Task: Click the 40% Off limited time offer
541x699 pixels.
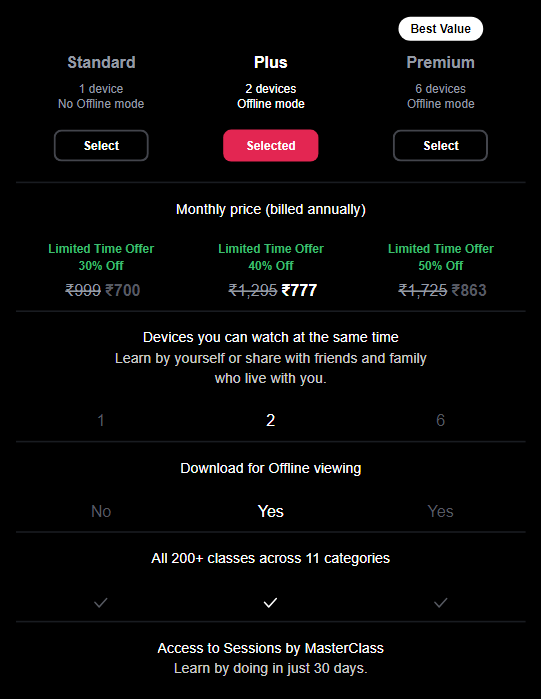Action: coord(270,266)
